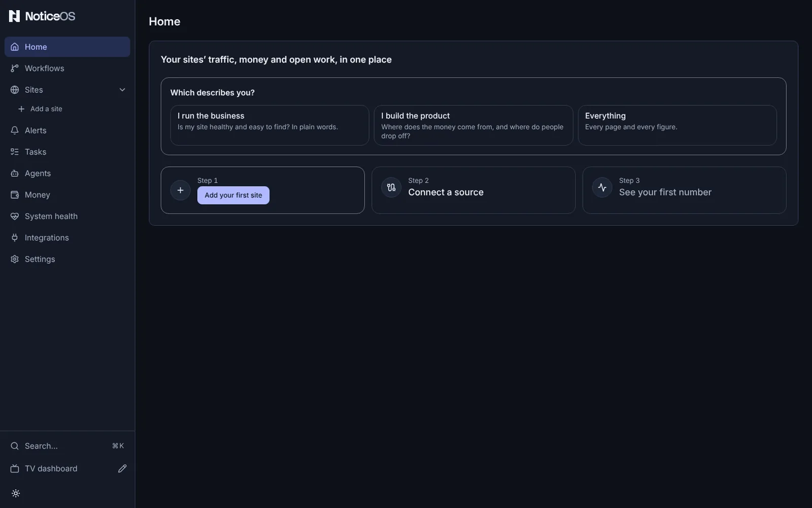The height and width of the screenshot is (508, 812).
Task: Open Agents in the sidebar
Action: click(x=67, y=173)
